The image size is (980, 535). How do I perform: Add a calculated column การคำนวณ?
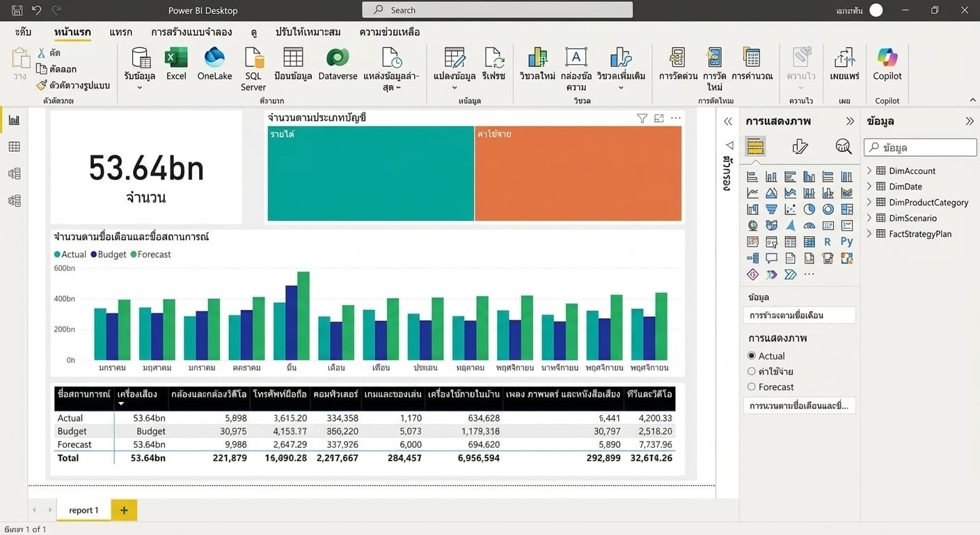752,64
